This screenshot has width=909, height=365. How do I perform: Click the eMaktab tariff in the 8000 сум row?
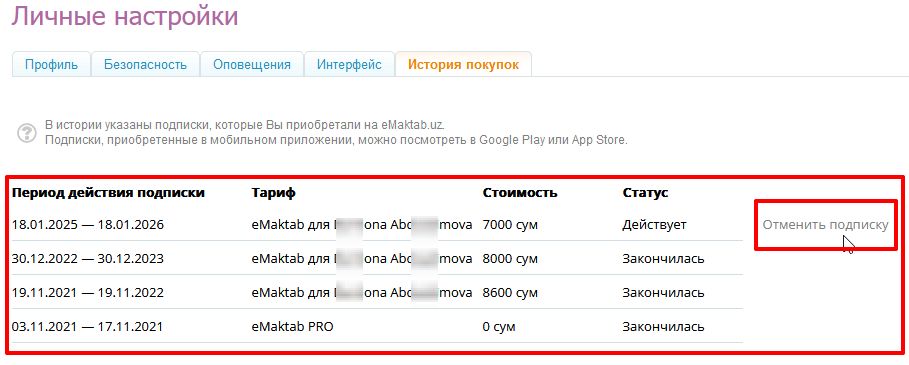coord(362,258)
